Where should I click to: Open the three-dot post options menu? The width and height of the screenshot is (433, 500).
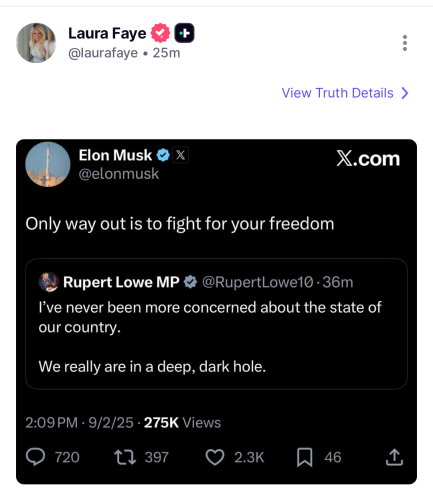point(405,43)
